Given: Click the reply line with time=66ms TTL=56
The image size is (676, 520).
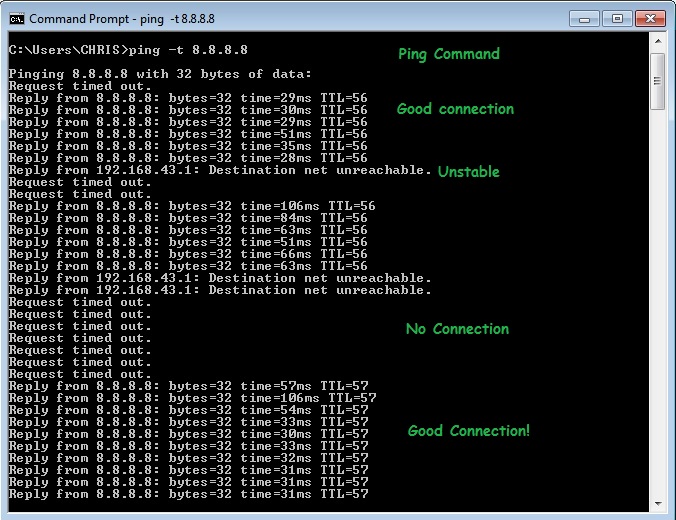Looking at the screenshot, I should (x=188, y=254).
